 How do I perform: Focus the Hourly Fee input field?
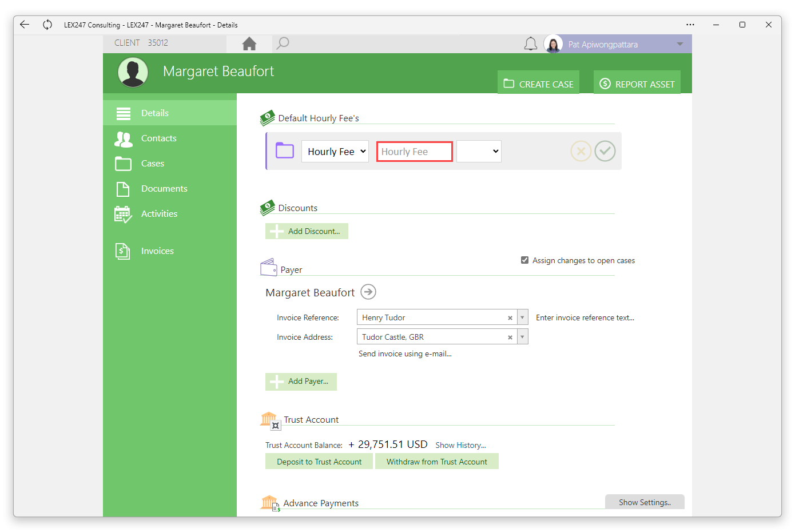[x=415, y=152]
